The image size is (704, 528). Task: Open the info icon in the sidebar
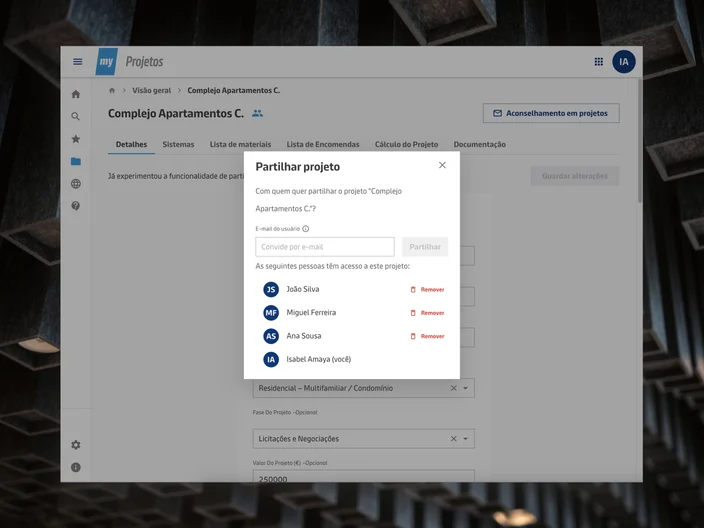click(76, 467)
